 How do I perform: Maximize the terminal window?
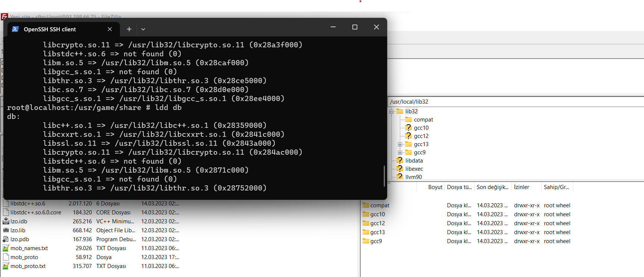click(x=355, y=27)
